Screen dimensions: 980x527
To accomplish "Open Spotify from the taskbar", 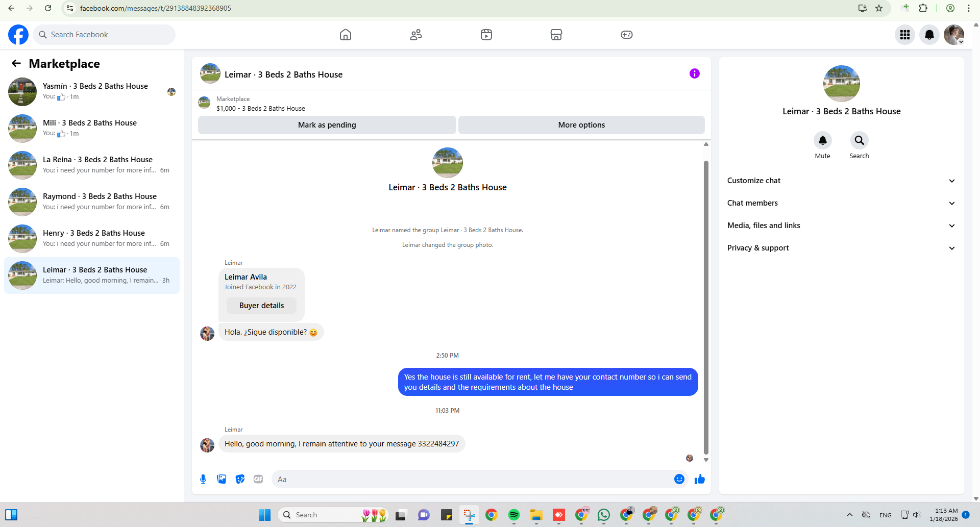I will click(x=514, y=515).
